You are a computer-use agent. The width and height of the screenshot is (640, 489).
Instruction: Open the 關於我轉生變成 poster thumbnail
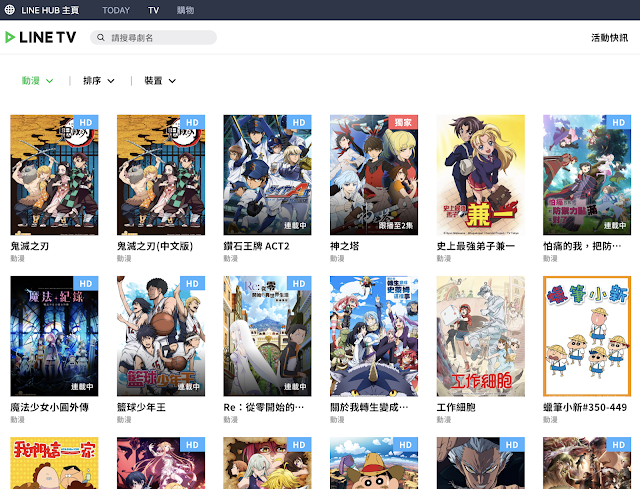374,336
